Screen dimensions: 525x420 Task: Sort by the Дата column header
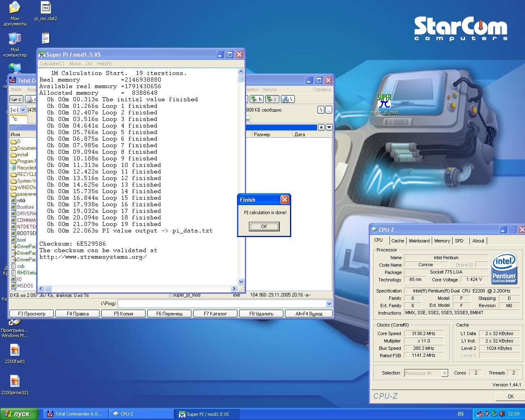[x=312, y=135]
